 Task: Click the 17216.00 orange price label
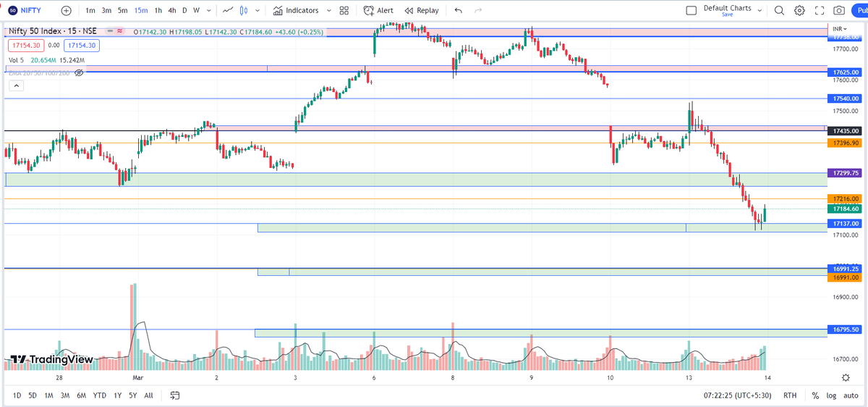click(x=846, y=198)
